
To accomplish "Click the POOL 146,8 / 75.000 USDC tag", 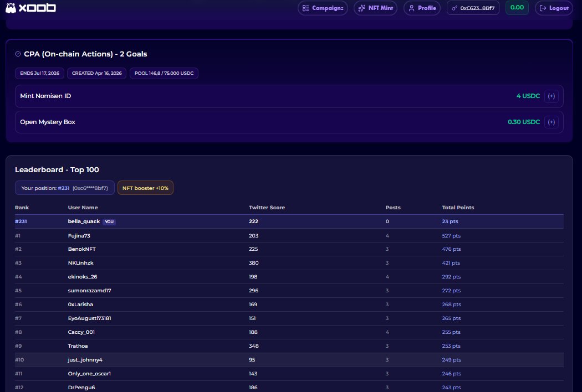I will point(164,73).
